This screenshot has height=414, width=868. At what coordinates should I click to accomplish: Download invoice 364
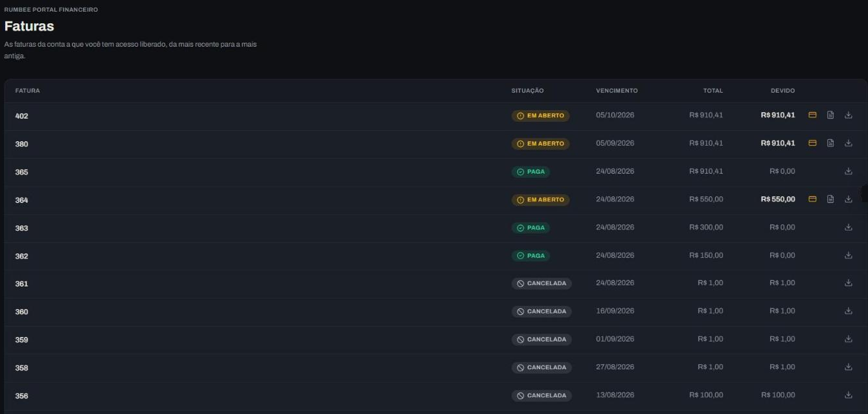click(x=849, y=199)
